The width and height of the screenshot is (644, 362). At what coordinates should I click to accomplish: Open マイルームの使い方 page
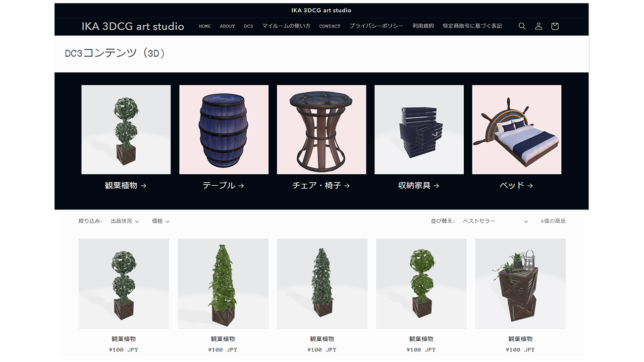[286, 26]
